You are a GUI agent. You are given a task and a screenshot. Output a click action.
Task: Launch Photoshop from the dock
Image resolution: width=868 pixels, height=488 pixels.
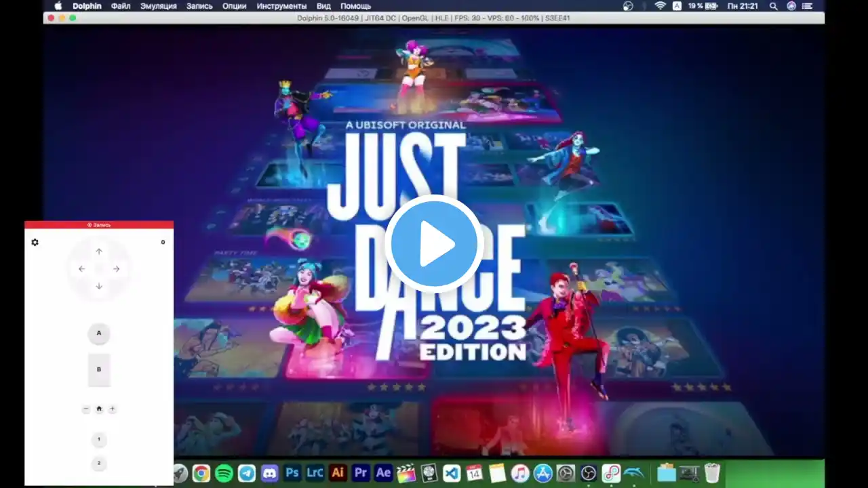(292, 473)
